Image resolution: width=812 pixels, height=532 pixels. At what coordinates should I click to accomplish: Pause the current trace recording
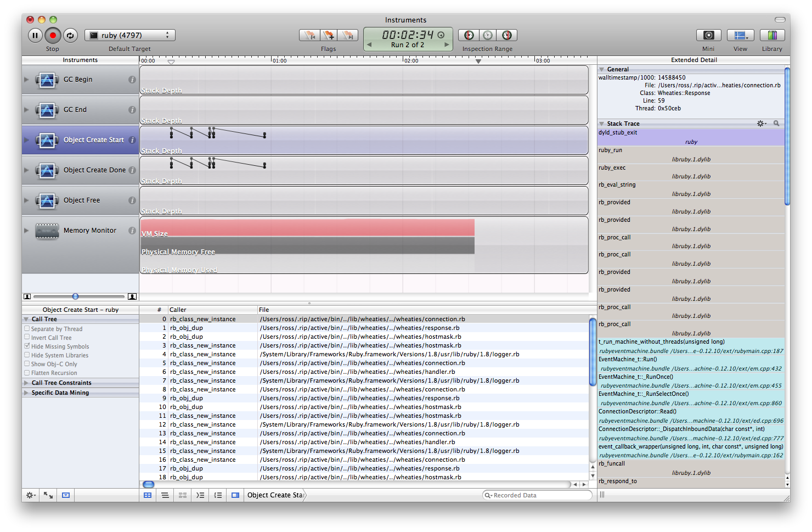pyautogui.click(x=35, y=36)
